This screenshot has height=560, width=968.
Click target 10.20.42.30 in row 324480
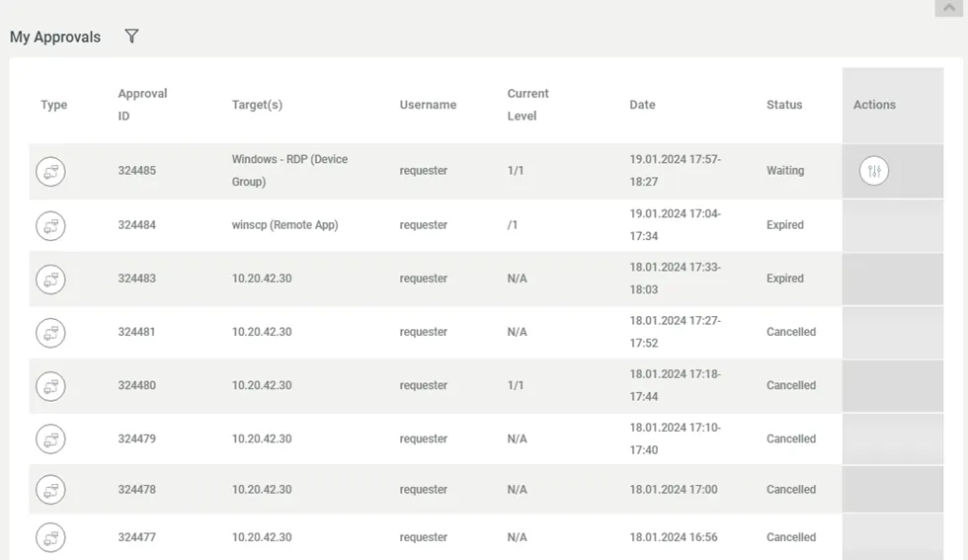(x=262, y=385)
